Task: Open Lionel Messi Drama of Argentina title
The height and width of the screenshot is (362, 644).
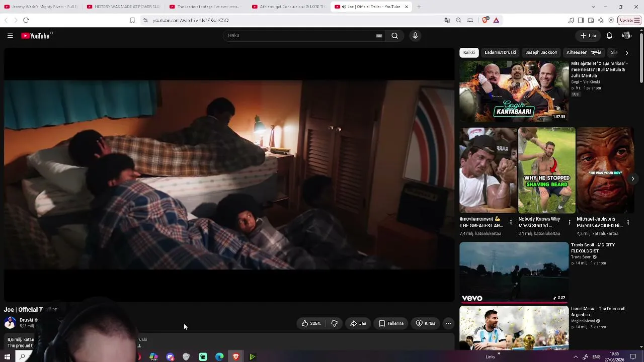Action: [x=598, y=312]
